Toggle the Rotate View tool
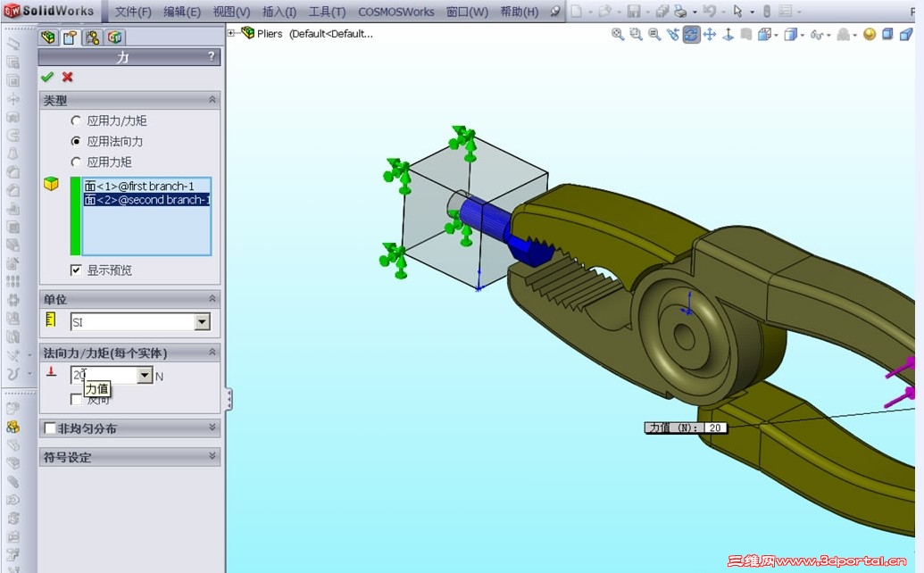 (x=691, y=34)
